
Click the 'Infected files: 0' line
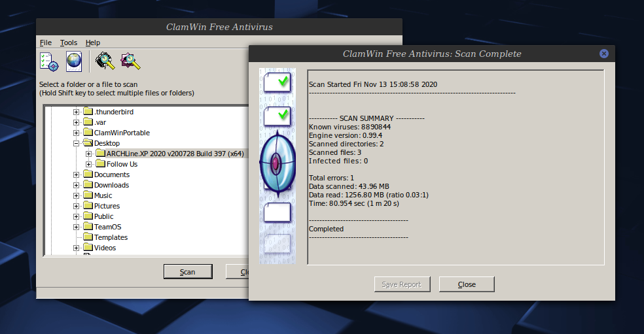pos(338,161)
